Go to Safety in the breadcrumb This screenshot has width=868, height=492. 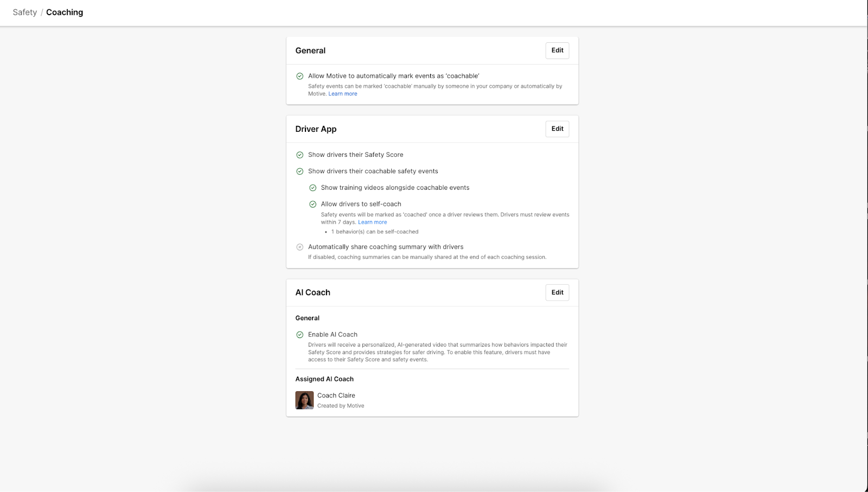click(x=25, y=12)
